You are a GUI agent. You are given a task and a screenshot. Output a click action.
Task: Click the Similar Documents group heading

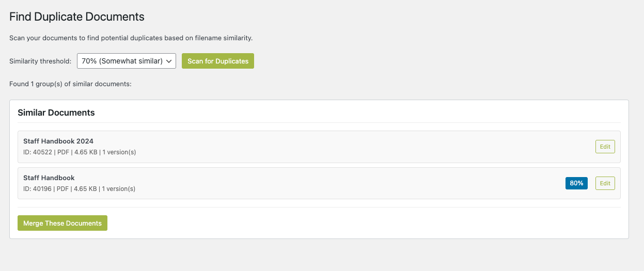point(56,113)
